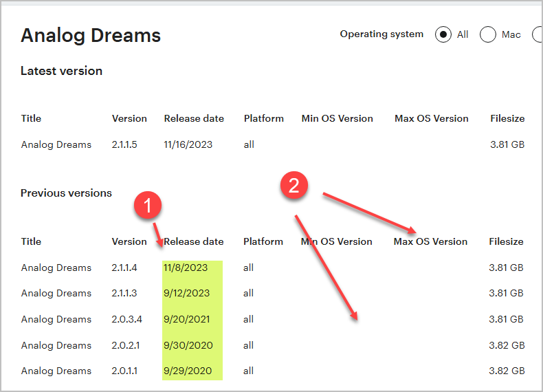The image size is (543, 392).
Task: Click Max OS Version header in Previous versions
Action: [430, 241]
